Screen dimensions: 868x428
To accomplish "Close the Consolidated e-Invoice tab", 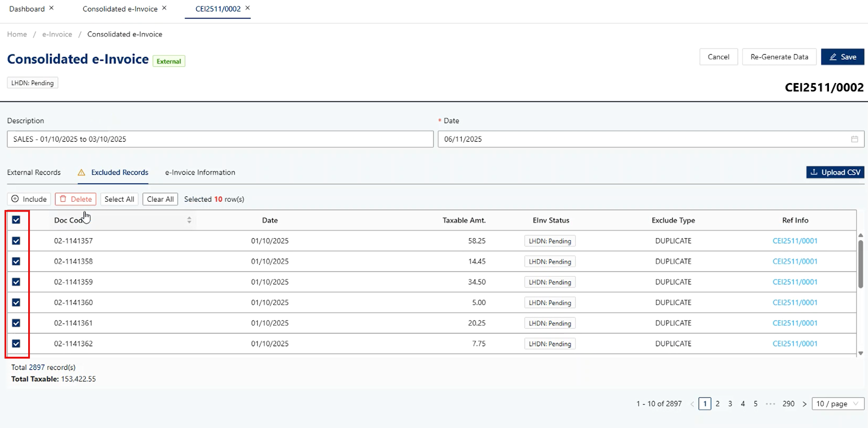I will (x=164, y=8).
